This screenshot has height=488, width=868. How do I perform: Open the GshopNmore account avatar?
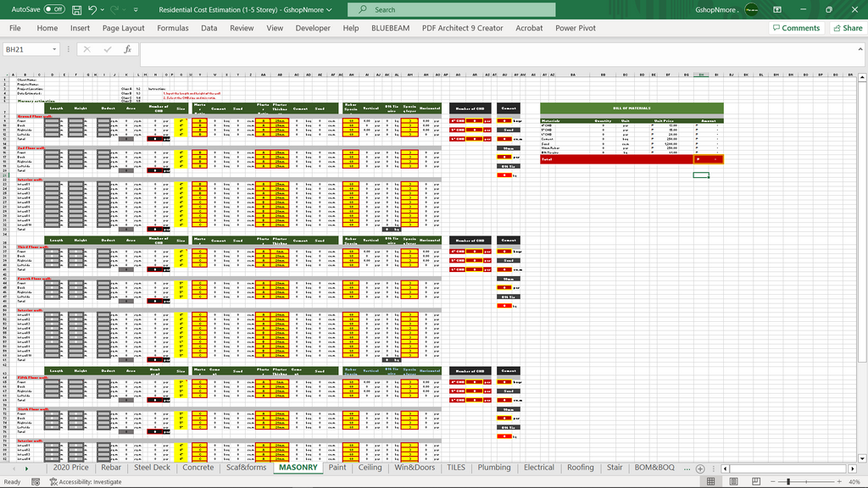coord(752,9)
